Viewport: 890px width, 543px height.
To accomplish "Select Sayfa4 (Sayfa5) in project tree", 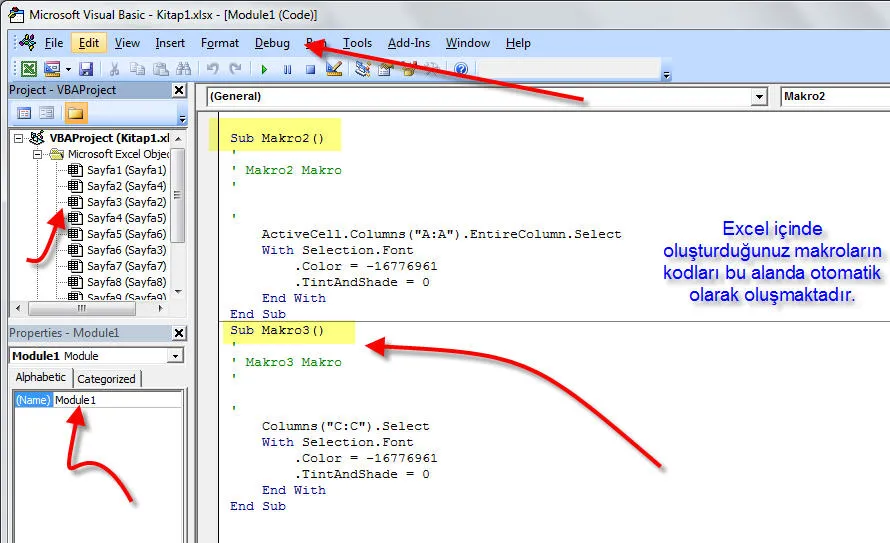I will pyautogui.click(x=125, y=218).
